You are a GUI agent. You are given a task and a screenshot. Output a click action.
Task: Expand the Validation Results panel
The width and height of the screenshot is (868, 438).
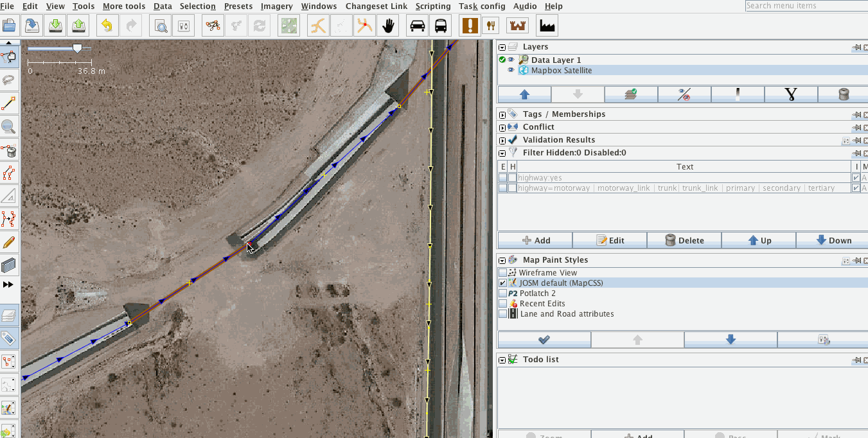coord(502,139)
